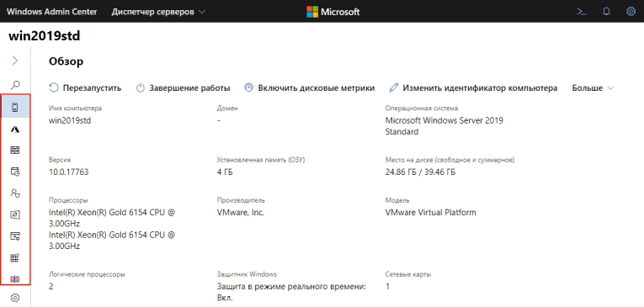644x307 pixels.
Task: Open the Updates refresh-box sidebar icon
Action: tap(15, 214)
